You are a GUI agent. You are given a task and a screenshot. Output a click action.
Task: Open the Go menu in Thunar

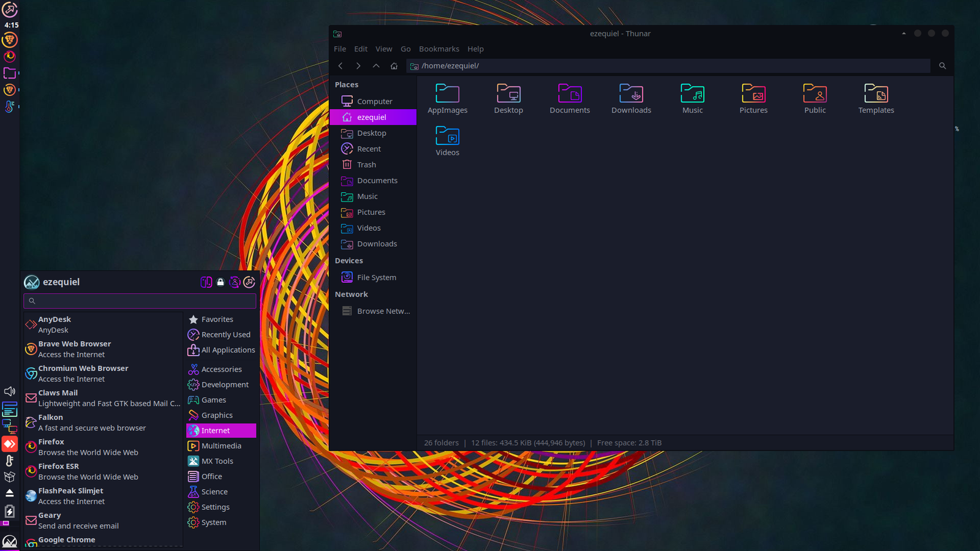(405, 49)
